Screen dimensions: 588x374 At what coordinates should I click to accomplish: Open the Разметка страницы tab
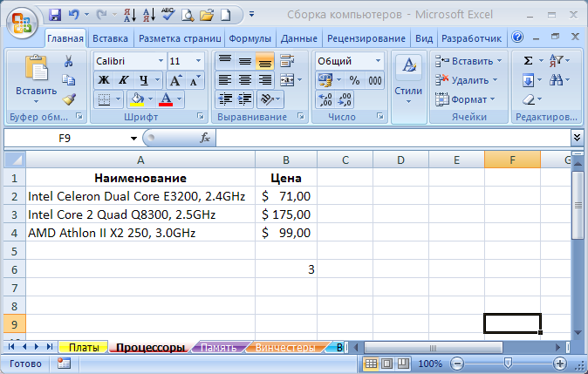coord(180,38)
